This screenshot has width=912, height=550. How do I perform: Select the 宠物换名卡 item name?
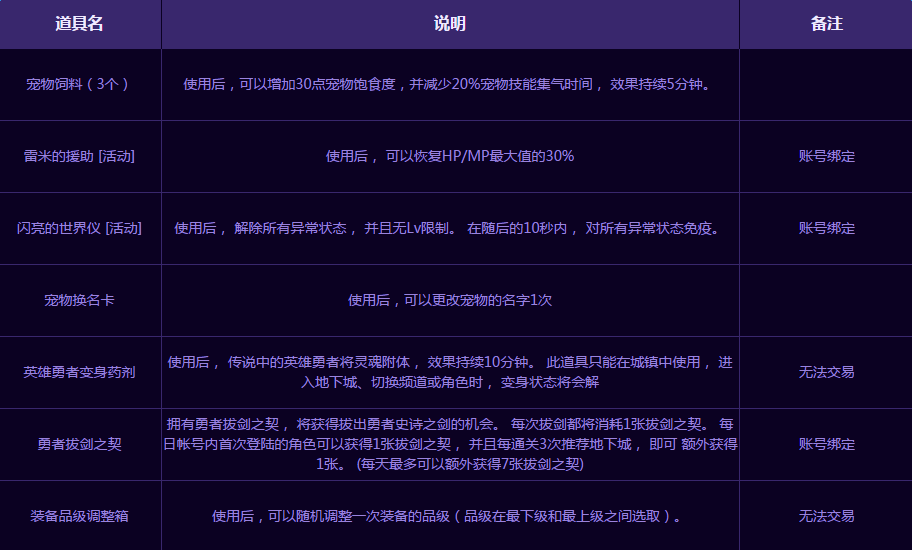coord(80,301)
